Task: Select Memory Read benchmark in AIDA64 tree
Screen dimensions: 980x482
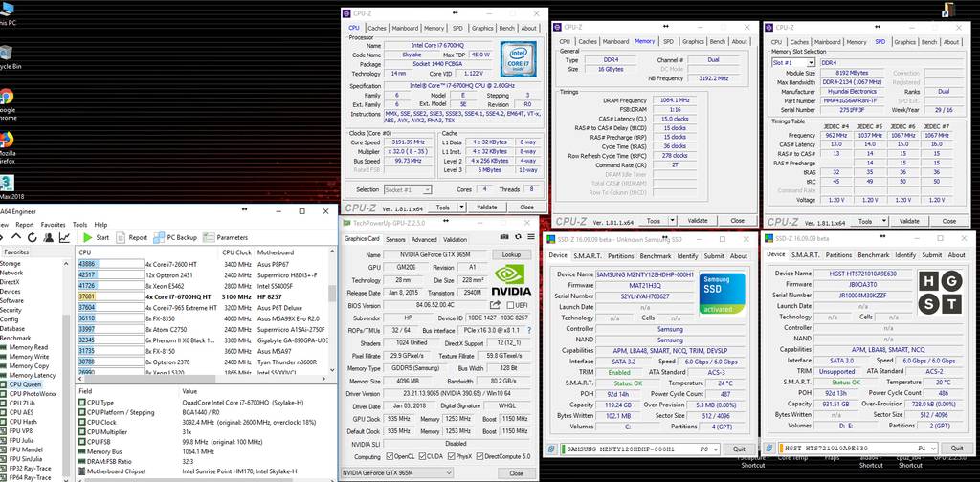Action: point(28,347)
